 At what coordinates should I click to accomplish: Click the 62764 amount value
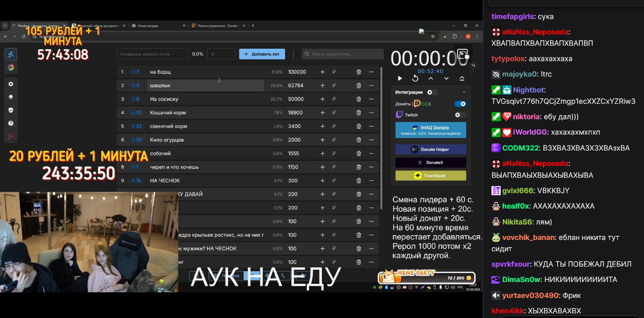point(296,85)
